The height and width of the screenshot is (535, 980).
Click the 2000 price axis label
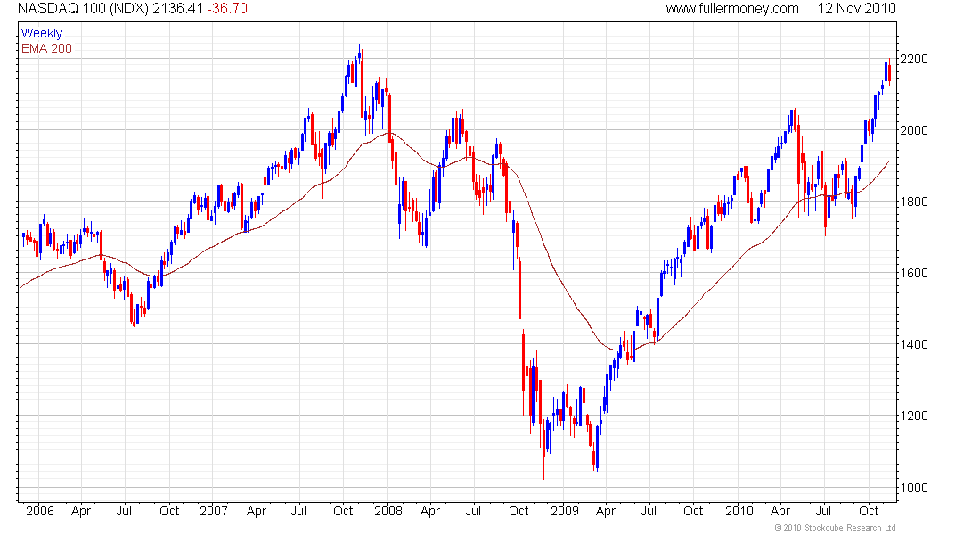click(914, 130)
